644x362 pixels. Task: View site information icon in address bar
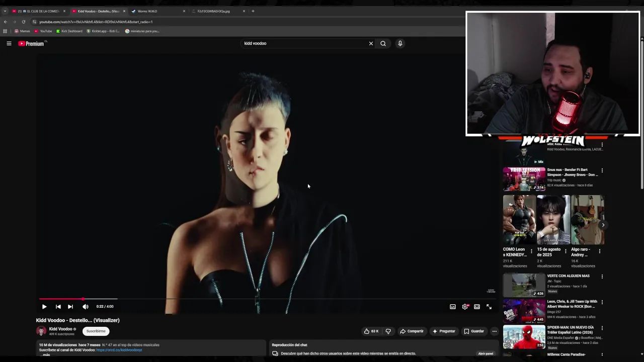(34, 22)
